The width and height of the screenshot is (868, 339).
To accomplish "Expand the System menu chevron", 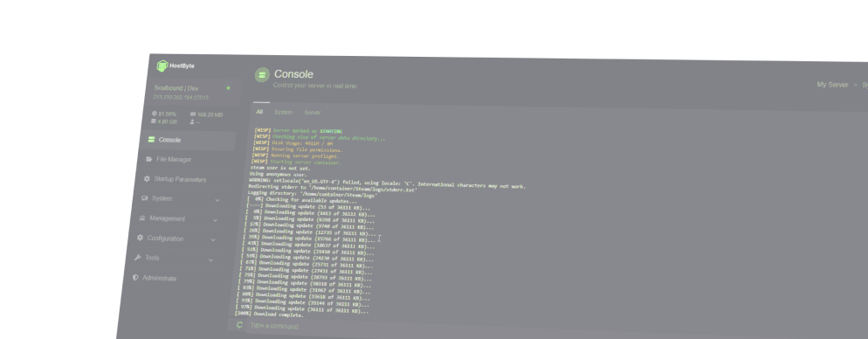I will [217, 200].
